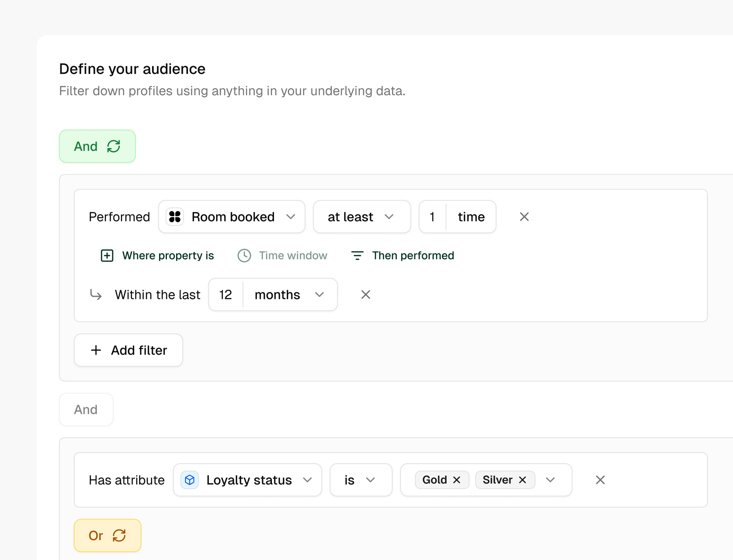Click the And connector between the two filter groups

86,409
